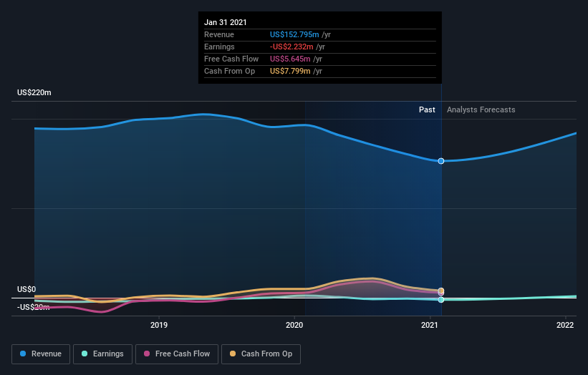
Task: Click the US$5.645m free cash flow value
Action: click(x=290, y=59)
